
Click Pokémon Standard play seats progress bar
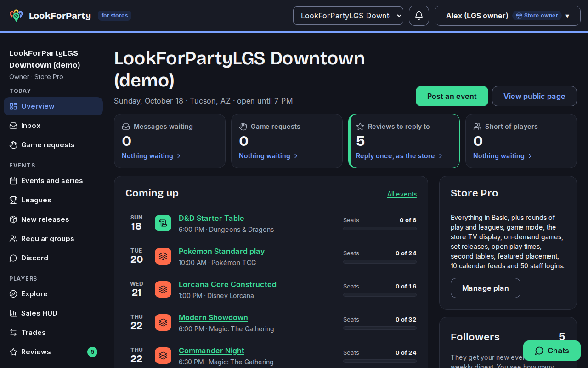pos(380,262)
